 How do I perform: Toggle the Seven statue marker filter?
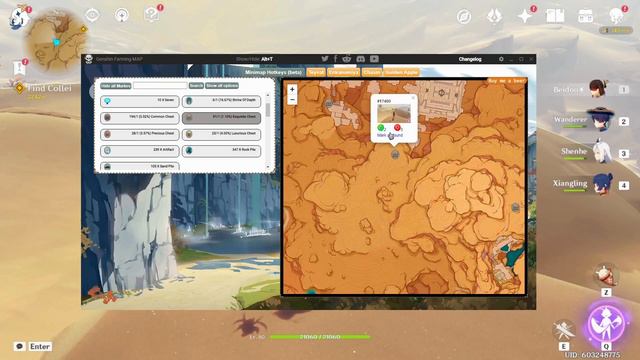tap(140, 101)
